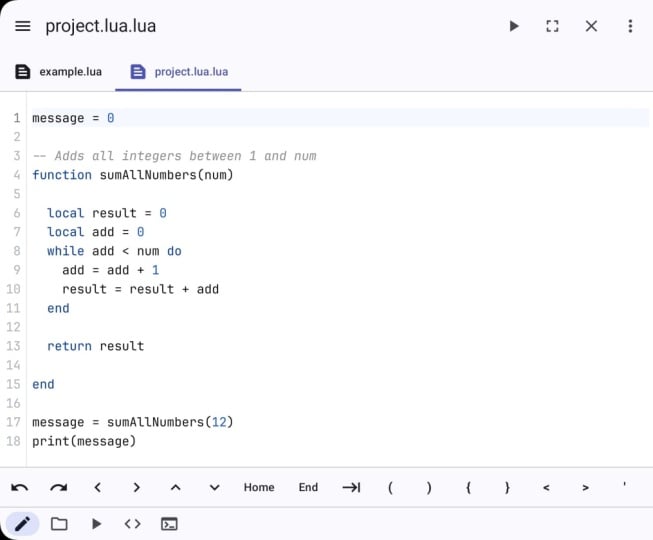Click the 'end' keyword on line 11
The width and height of the screenshot is (653, 540).
tap(58, 309)
